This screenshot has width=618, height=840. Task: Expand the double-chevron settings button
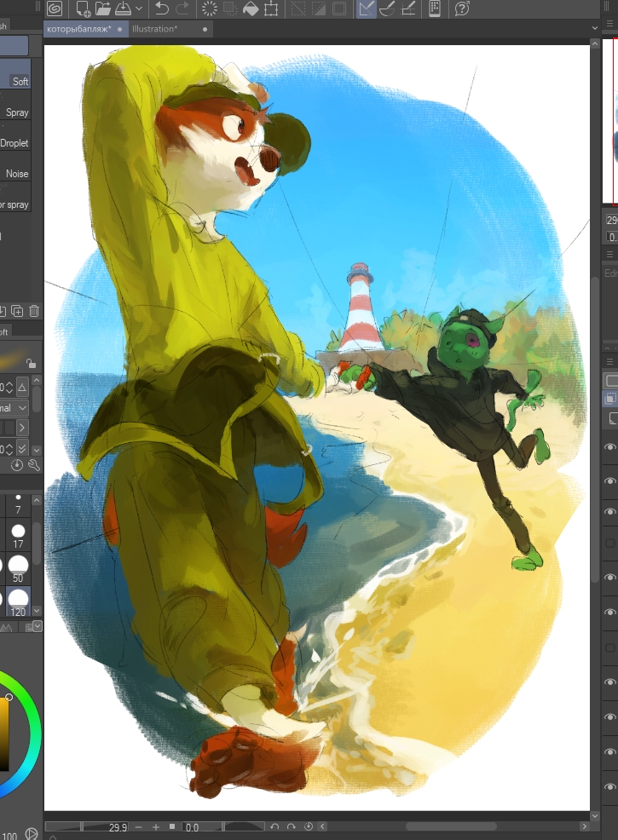[x=22, y=448]
